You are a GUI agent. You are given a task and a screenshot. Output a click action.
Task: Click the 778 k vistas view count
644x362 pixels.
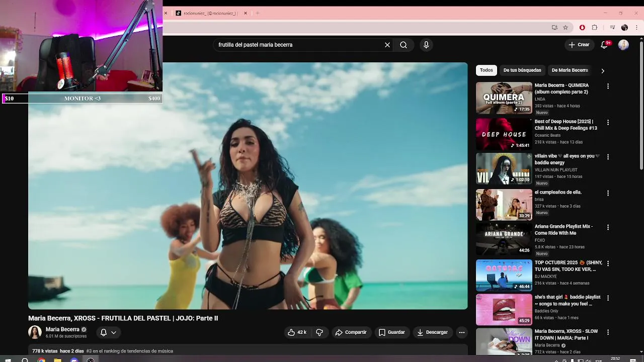(45, 351)
